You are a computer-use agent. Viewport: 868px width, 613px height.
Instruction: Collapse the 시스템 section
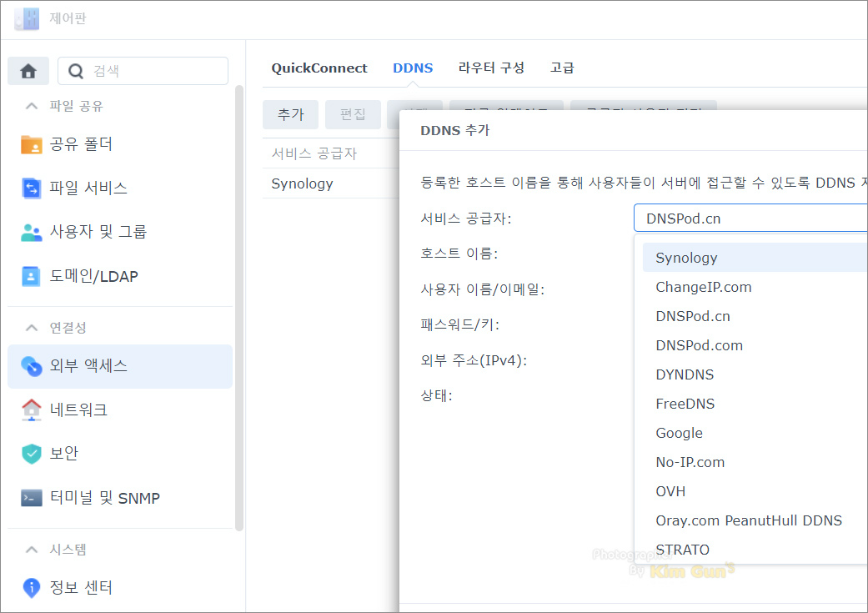33,550
